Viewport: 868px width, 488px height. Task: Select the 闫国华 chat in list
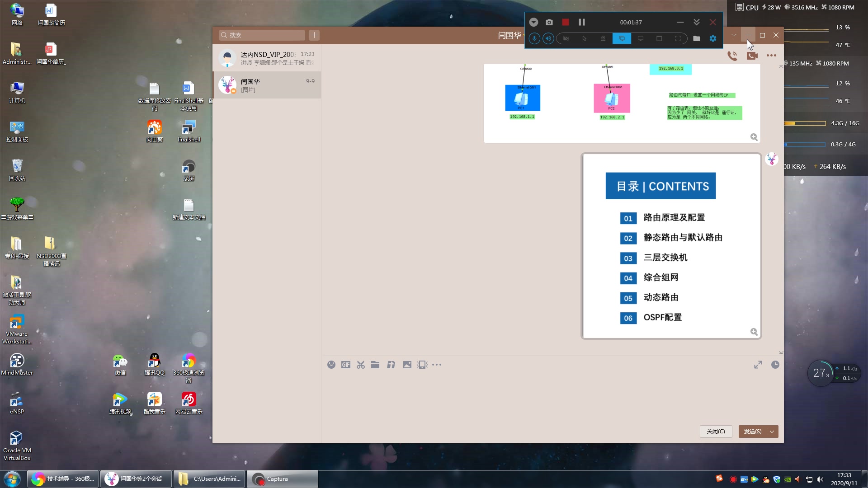click(x=267, y=85)
